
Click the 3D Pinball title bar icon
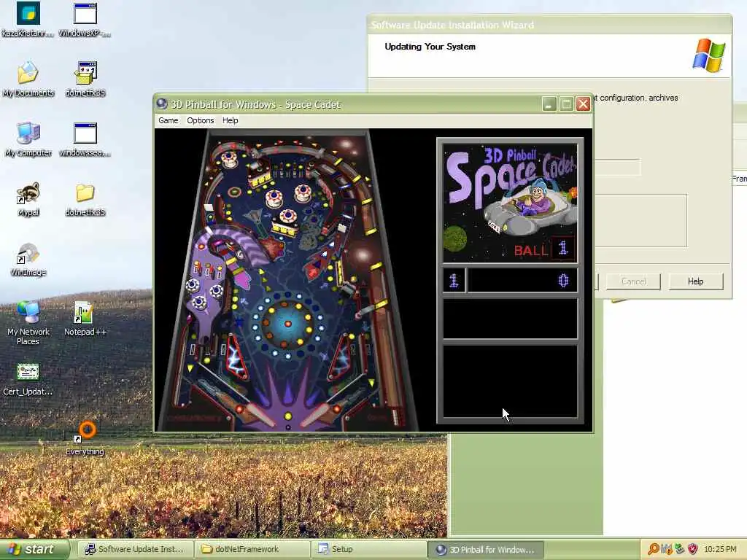162,104
